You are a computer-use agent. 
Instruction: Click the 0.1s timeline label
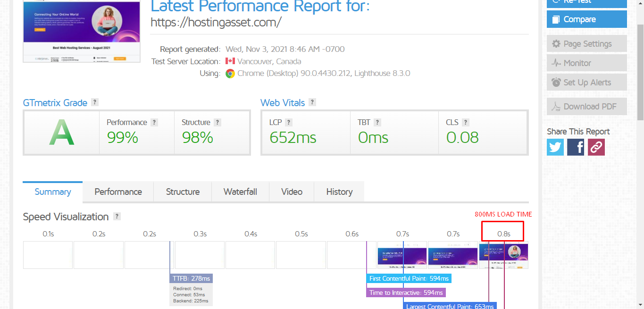point(48,234)
